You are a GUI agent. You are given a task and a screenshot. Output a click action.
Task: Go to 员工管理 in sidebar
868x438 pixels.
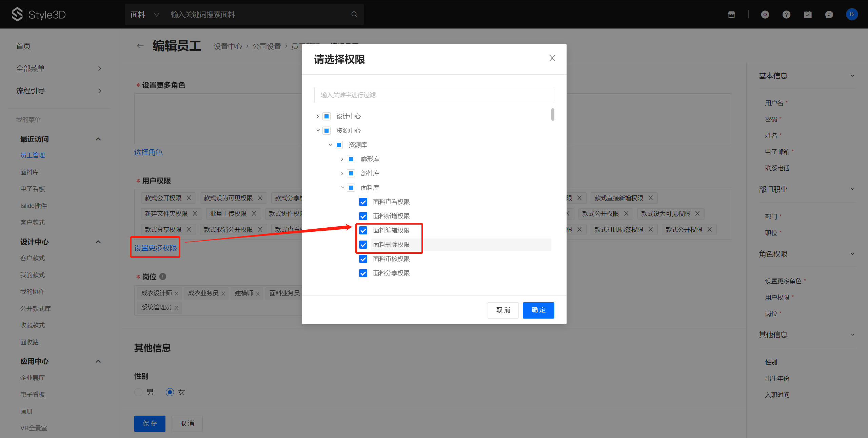click(x=33, y=155)
